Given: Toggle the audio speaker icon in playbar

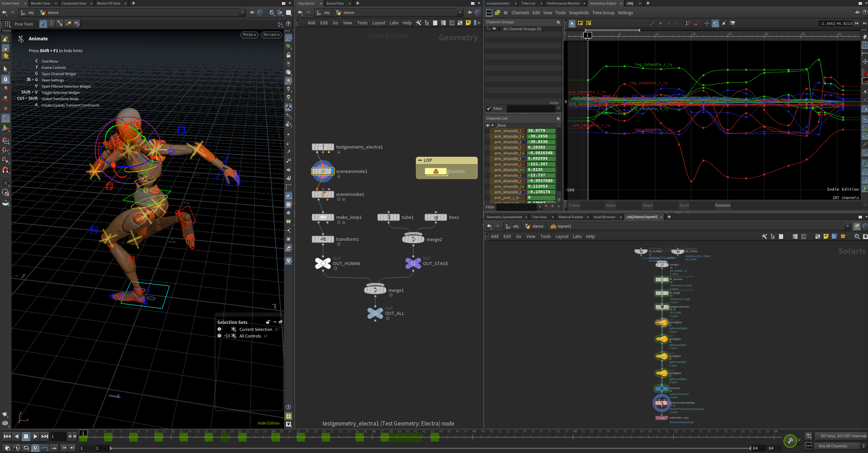Looking at the screenshot, I should coord(16,448).
